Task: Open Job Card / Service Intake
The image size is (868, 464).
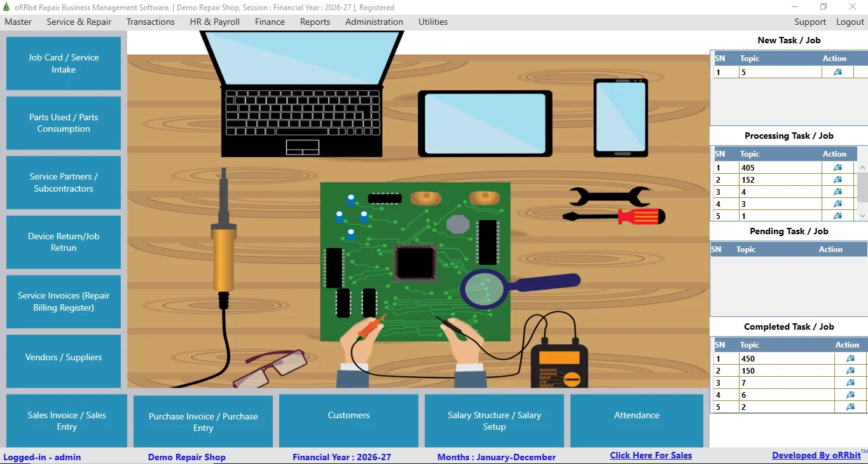Action: pos(64,64)
